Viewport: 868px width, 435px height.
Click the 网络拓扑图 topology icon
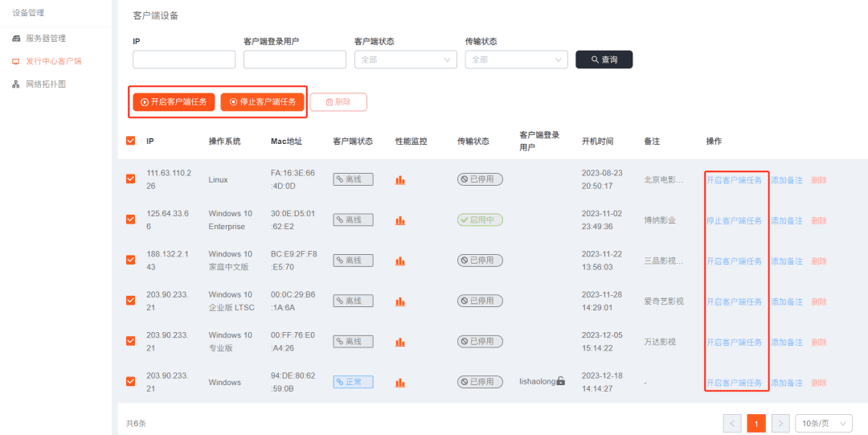(x=16, y=84)
